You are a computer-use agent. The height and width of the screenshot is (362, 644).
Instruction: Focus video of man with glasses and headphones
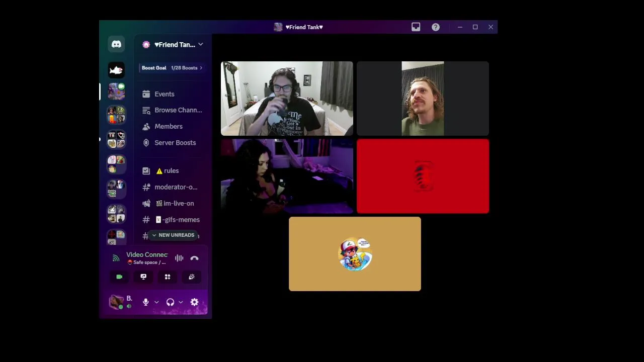(x=287, y=99)
